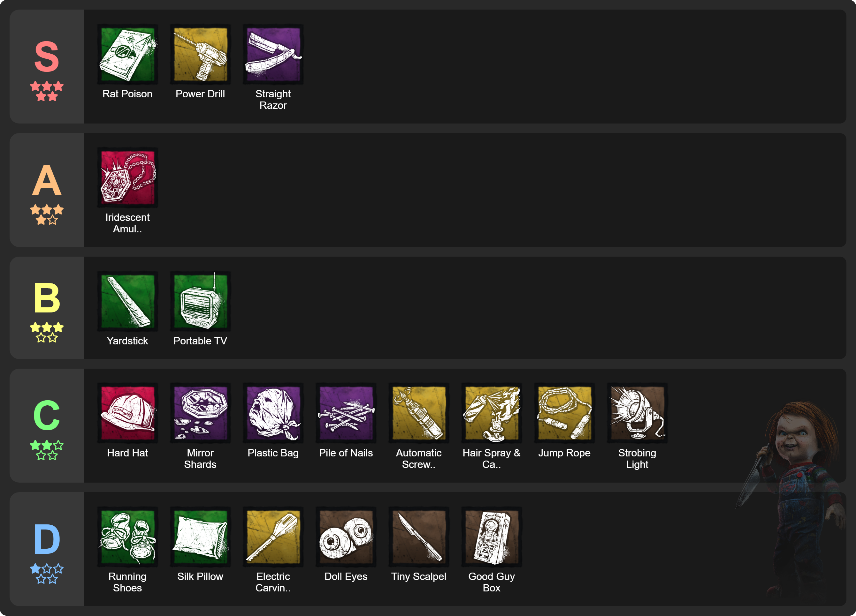
Task: Select the Power Drill add-on icon
Action: click(200, 54)
